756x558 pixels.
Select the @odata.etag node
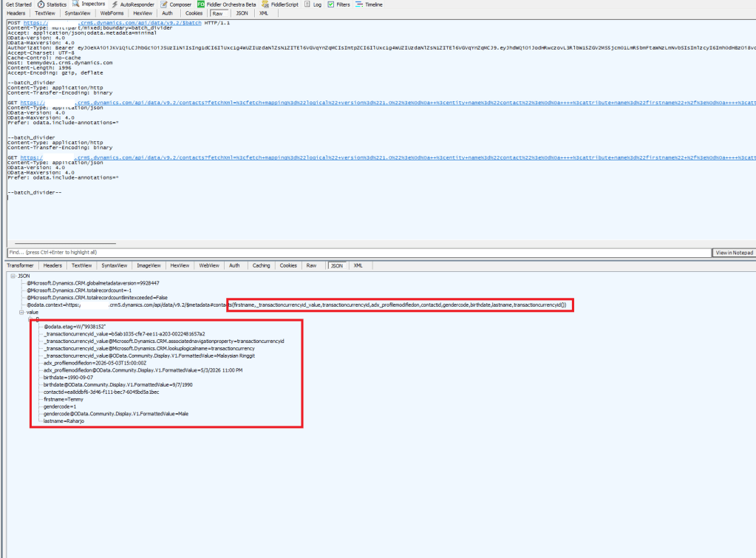(x=75, y=327)
